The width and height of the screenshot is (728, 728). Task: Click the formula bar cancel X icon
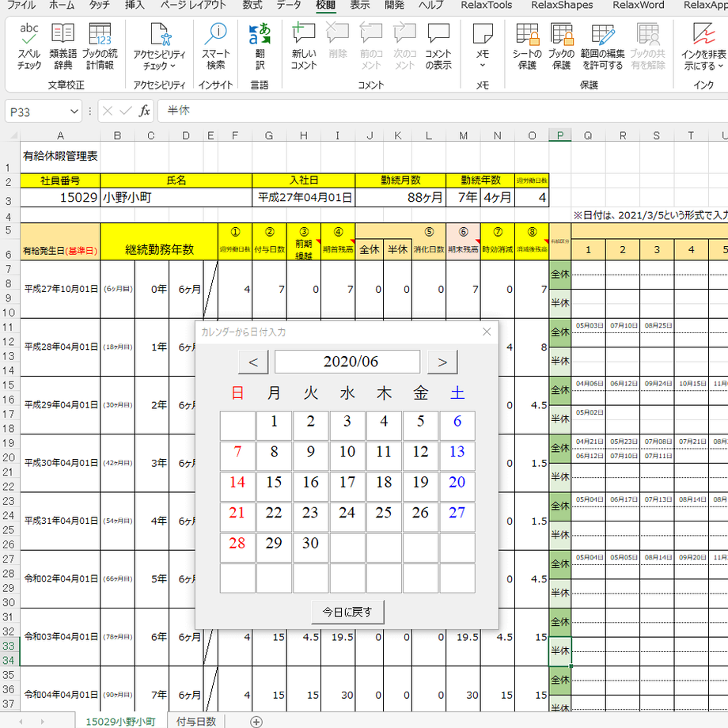tap(108, 111)
